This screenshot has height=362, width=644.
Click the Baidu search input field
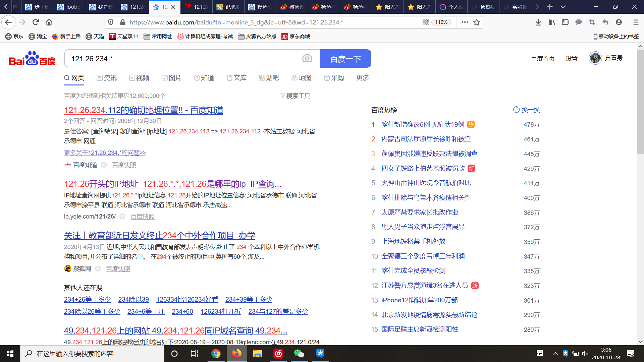(184, 59)
